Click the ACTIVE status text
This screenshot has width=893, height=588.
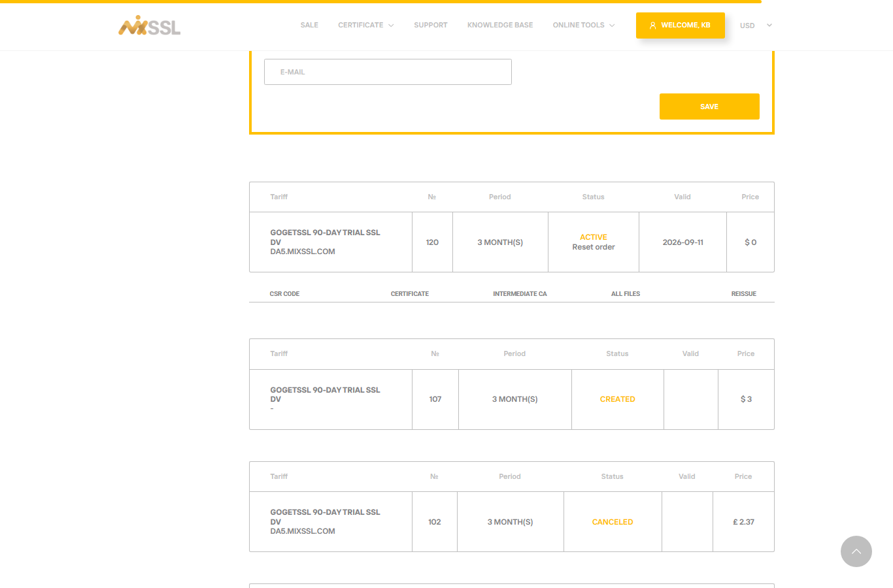[594, 237]
